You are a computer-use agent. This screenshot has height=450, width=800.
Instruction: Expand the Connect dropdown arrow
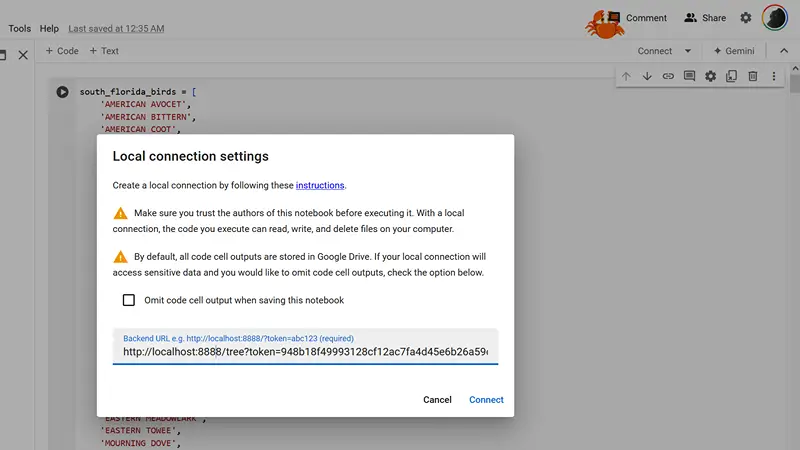tap(688, 51)
